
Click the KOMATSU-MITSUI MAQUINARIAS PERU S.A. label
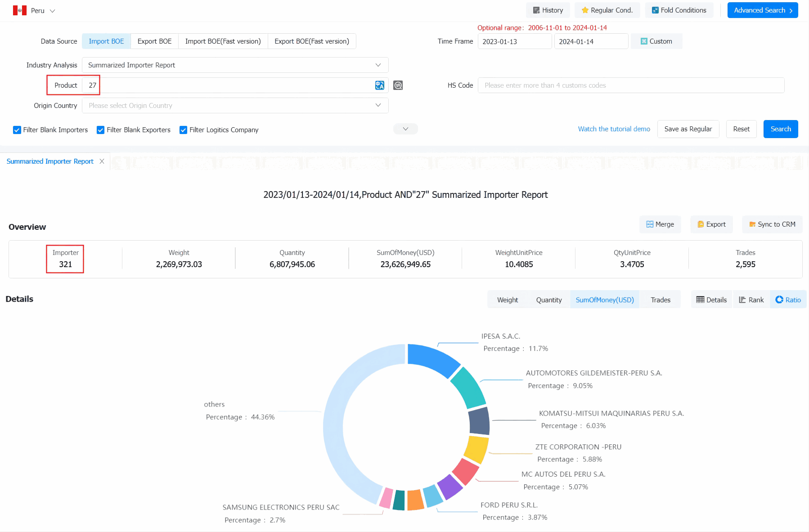[x=611, y=413]
